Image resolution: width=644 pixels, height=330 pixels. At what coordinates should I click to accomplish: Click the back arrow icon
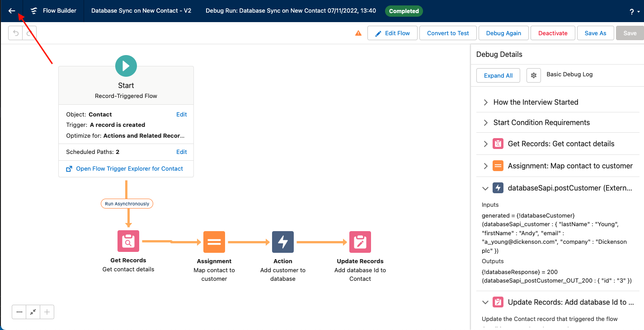tap(12, 11)
